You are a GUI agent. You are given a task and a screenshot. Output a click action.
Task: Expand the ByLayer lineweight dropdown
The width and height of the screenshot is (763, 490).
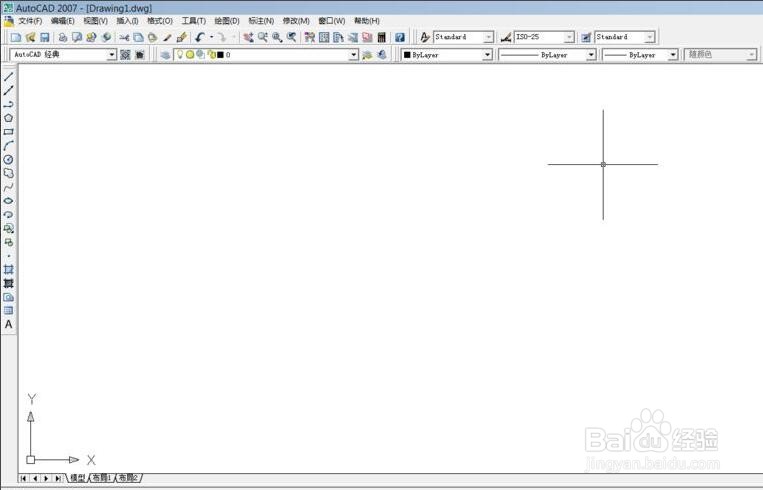click(672, 55)
